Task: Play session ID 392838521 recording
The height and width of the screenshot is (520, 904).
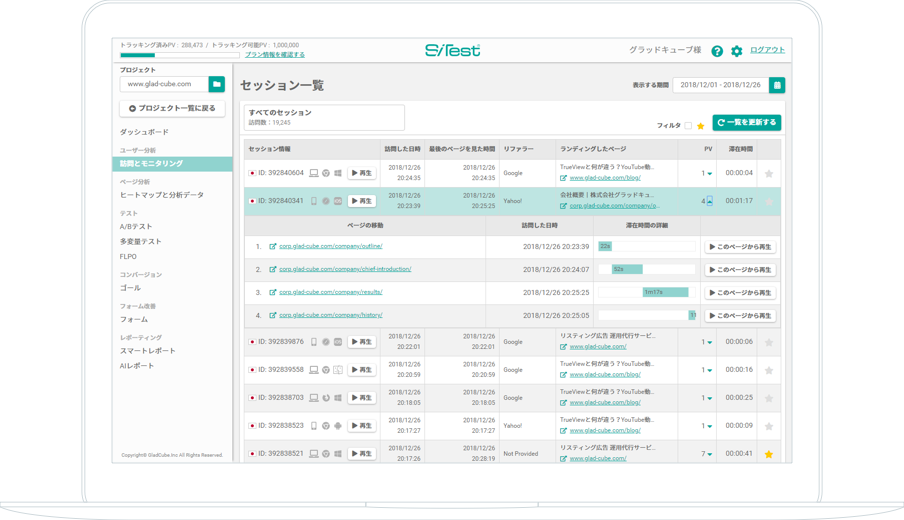Action: pos(362,454)
